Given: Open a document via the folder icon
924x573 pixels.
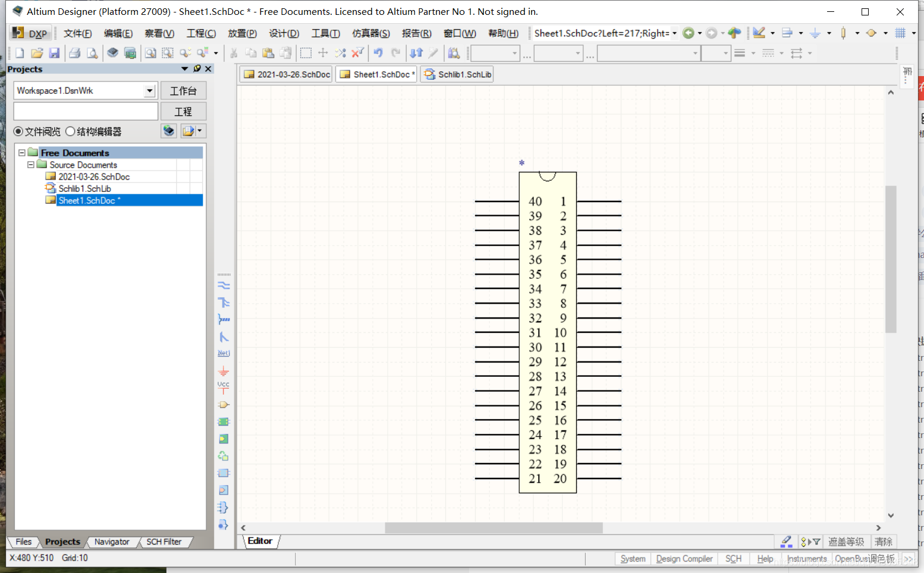Looking at the screenshot, I should (x=37, y=53).
